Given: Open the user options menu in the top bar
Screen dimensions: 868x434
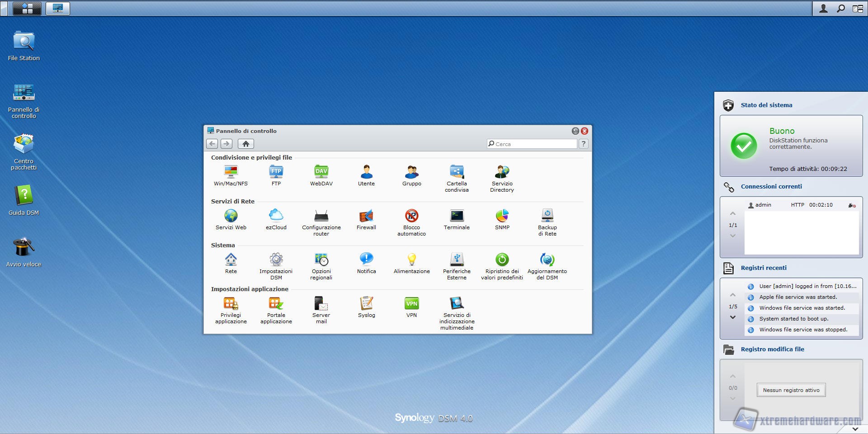Looking at the screenshot, I should point(823,8).
